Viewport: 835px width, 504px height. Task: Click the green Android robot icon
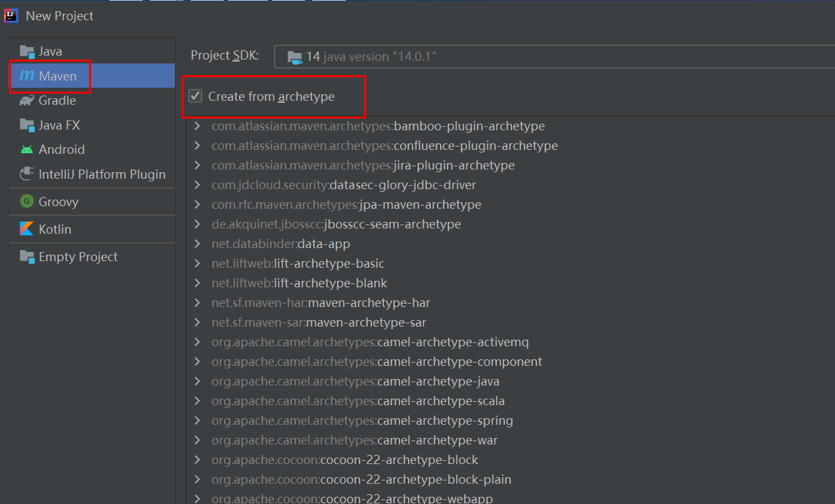coord(27,149)
